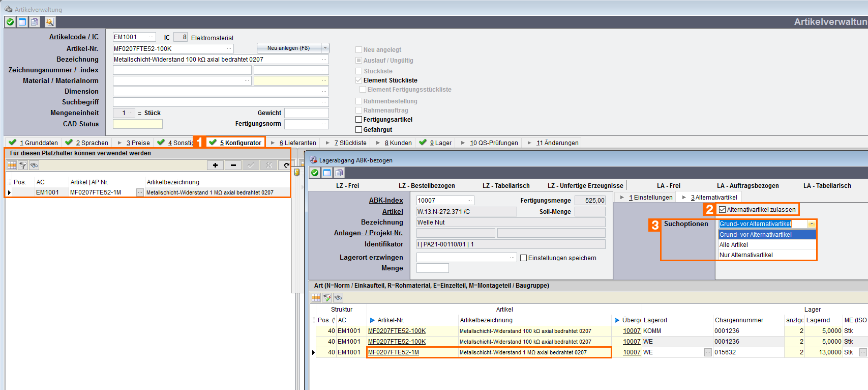Enable Fertigungsartikel checkbox

coord(358,120)
